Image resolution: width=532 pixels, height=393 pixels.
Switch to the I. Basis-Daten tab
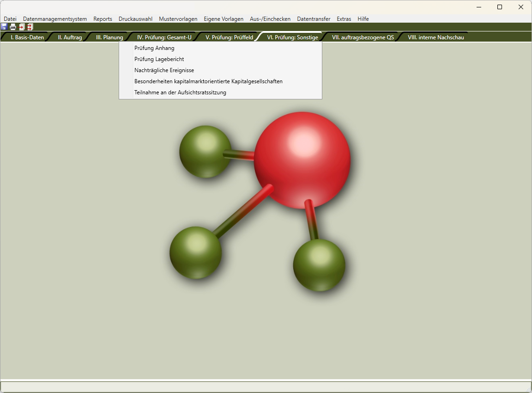(27, 37)
